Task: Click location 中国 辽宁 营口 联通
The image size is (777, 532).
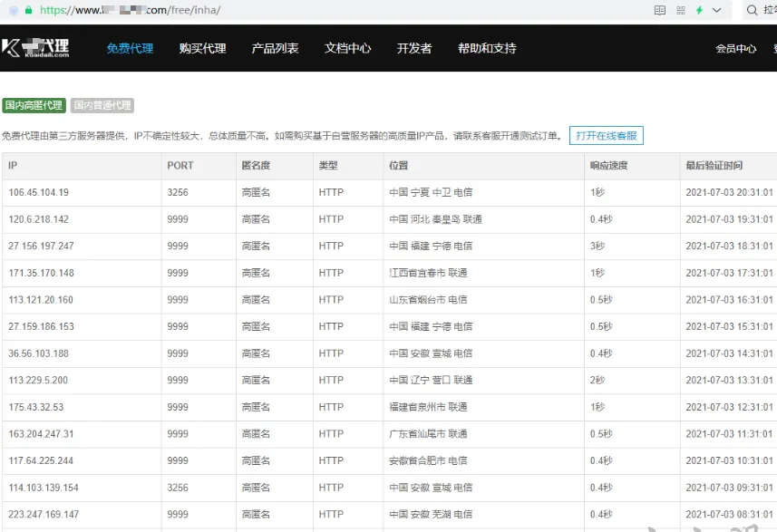Action: pyautogui.click(x=431, y=380)
